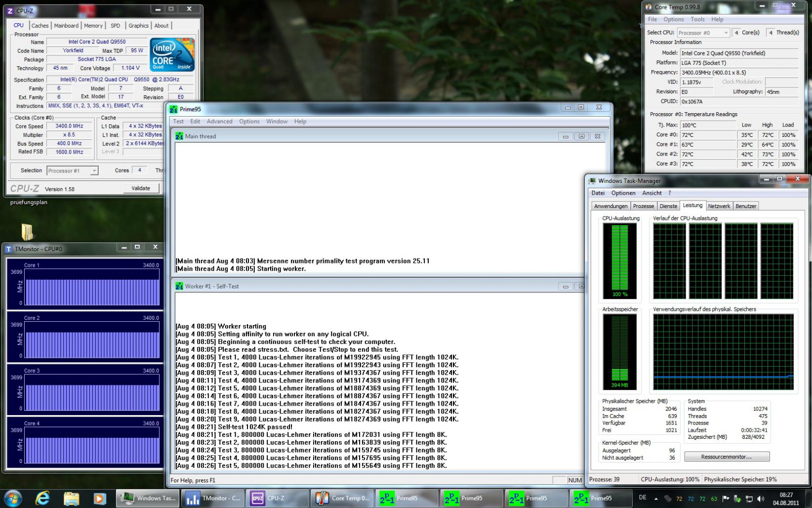This screenshot has width=812, height=508.
Task: Open the Select CPU dropdown in Core Temp
Action: point(703,33)
